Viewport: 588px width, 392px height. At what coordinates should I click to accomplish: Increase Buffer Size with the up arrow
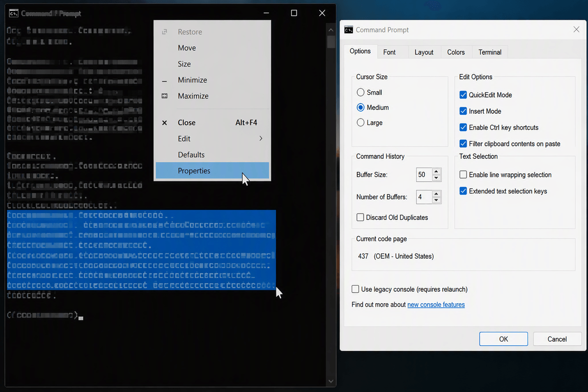pos(437,171)
